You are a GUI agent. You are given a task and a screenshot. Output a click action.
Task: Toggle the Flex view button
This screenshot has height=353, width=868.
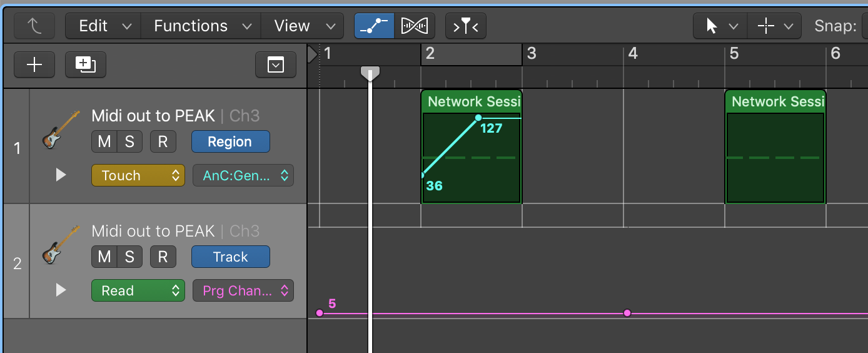(x=414, y=26)
